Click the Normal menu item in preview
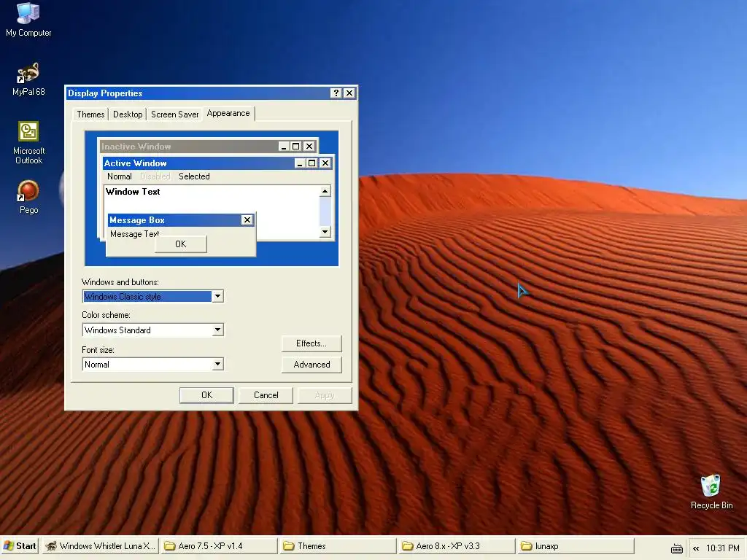747x560 pixels. pos(119,176)
